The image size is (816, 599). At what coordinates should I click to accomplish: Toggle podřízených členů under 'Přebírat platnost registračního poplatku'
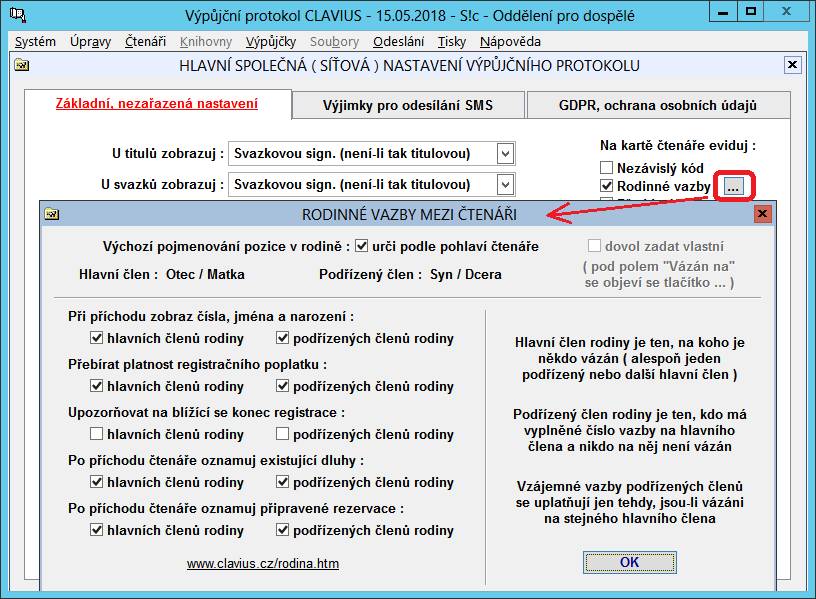[282, 386]
